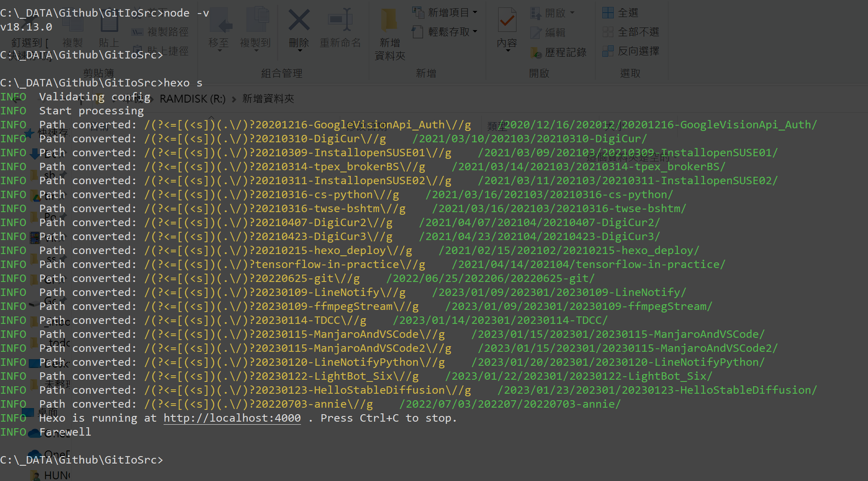The height and width of the screenshot is (481, 868).
Task: Expand the dropdown arrow under Move to (移至)
Action: click(219, 51)
